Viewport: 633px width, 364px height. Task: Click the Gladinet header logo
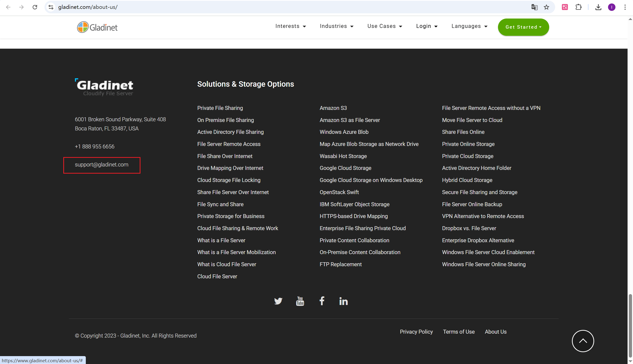tap(97, 27)
